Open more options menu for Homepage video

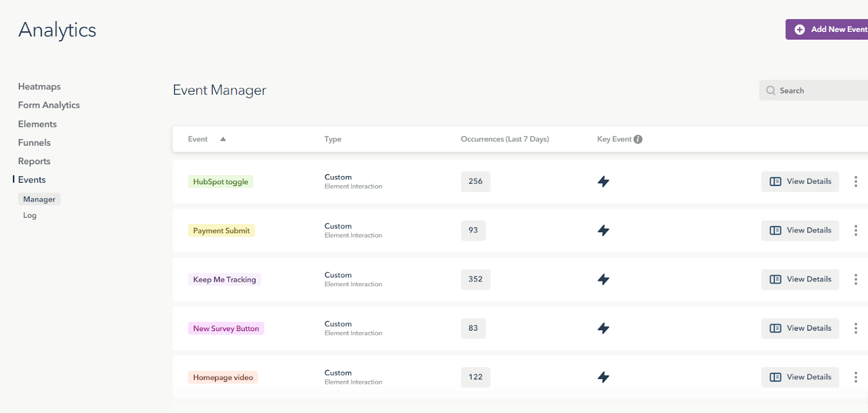856,377
